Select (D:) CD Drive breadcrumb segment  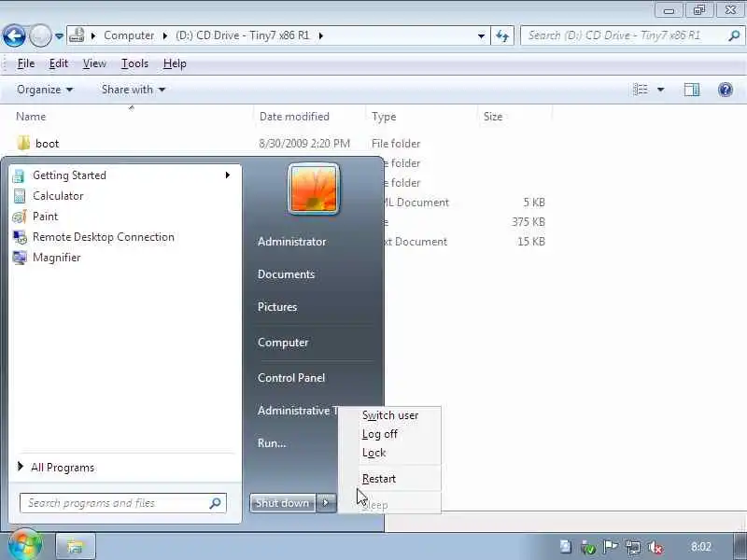(242, 35)
